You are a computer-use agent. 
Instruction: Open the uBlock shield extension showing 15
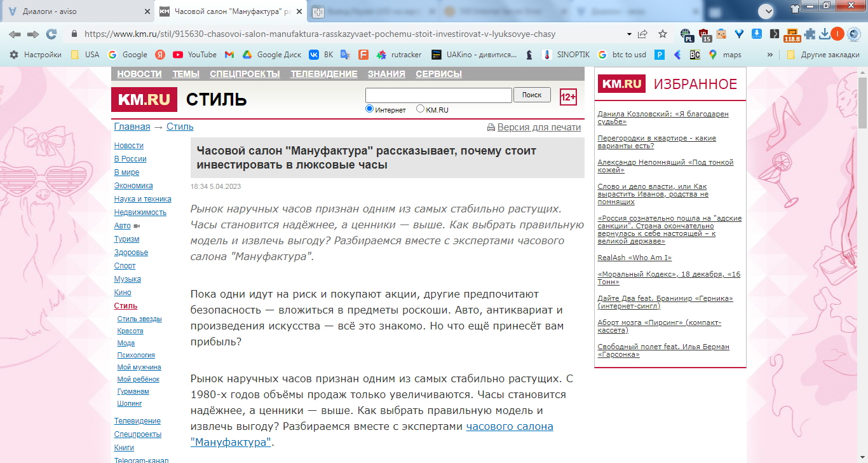click(x=705, y=34)
